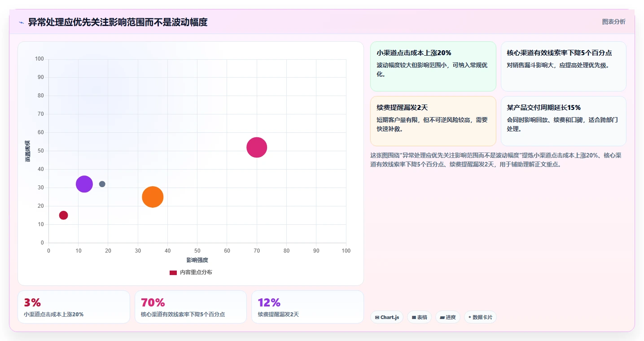Open the 小渠道点击成本上涨20% green card
644x341 pixels.
click(433, 66)
